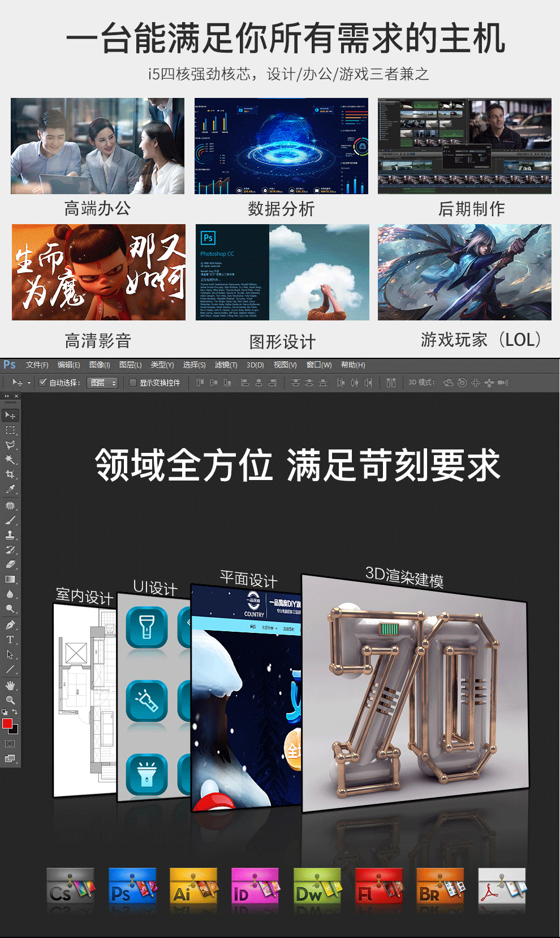Screen dimensions: 560x938
Task: Select the Brush tool
Action: 10,520
